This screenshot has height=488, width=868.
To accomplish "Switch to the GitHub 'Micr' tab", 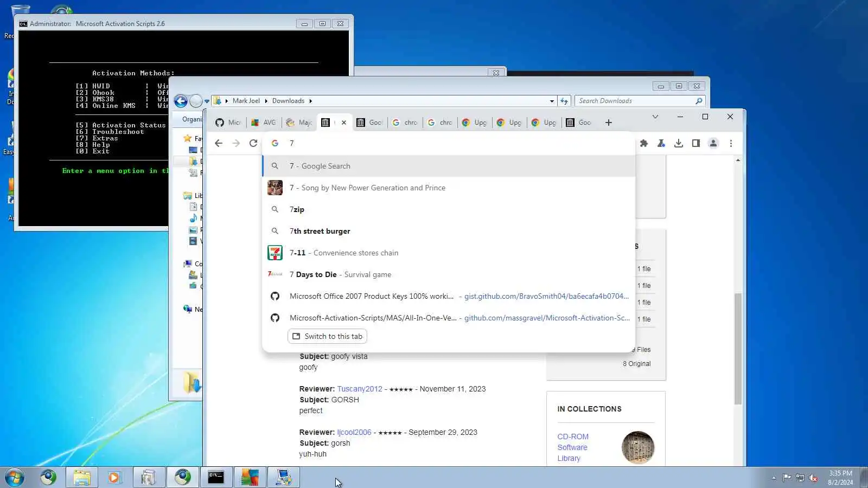I will coord(228,123).
